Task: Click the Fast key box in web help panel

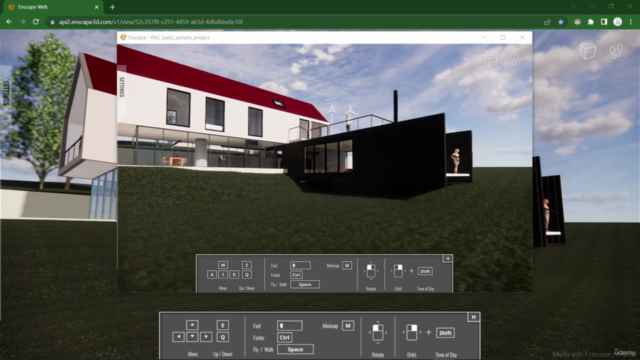Action: pos(289,326)
